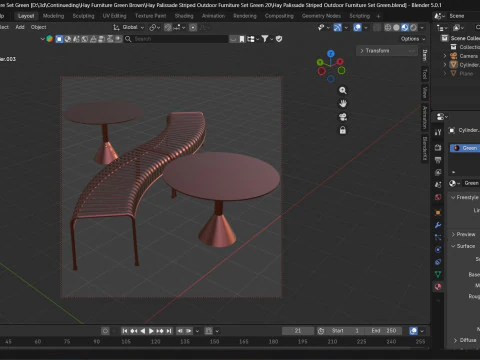Select material preview viewport shading

[x=405, y=27]
